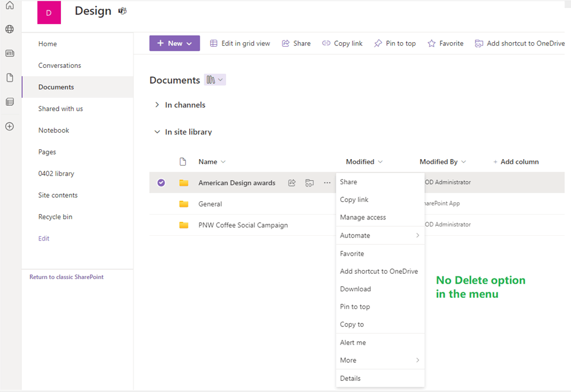Expand the In channels section
Image resolution: width=571 pixels, height=392 pixels.
[157, 105]
